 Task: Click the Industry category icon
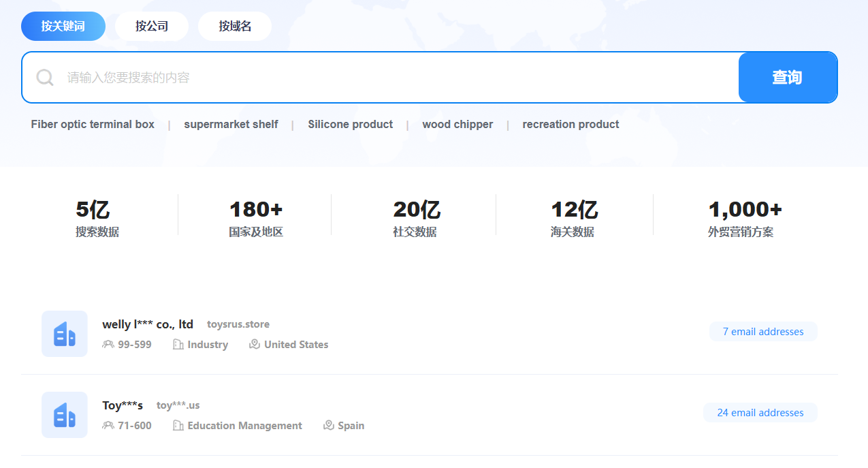(x=178, y=345)
